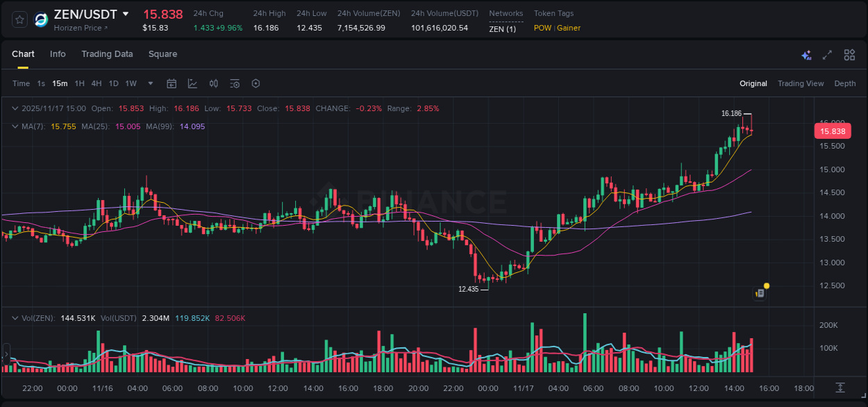Viewport: 868px width, 407px height.
Task: Open the POW token tag link
Action: [x=542, y=28]
